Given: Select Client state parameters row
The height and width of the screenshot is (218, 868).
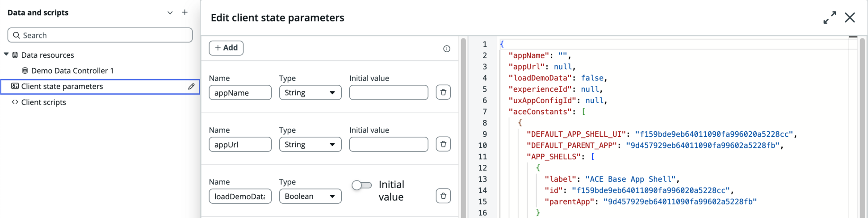Looking at the screenshot, I should pyautogui.click(x=100, y=87).
